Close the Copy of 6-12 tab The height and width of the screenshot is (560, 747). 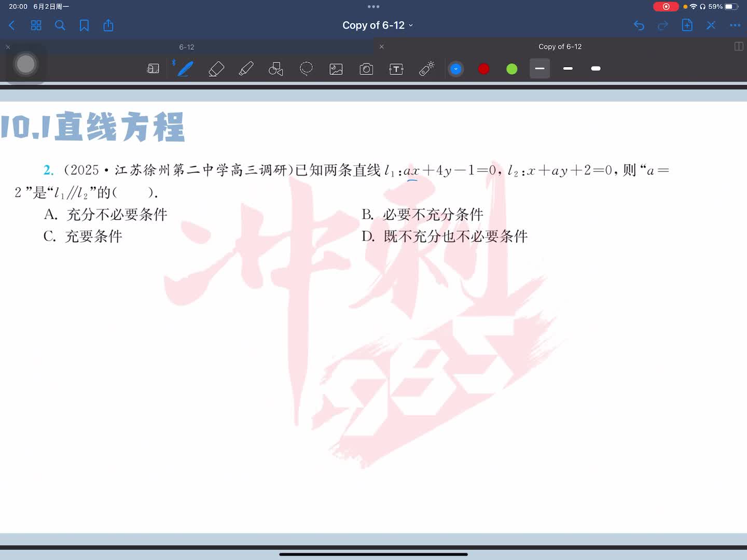point(382,47)
